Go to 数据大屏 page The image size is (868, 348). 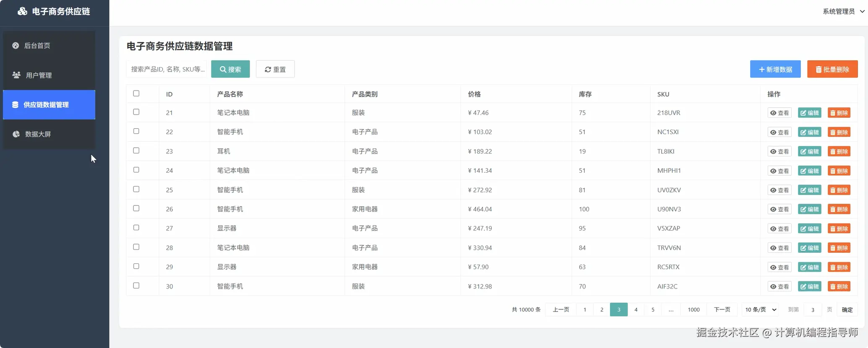(49, 134)
